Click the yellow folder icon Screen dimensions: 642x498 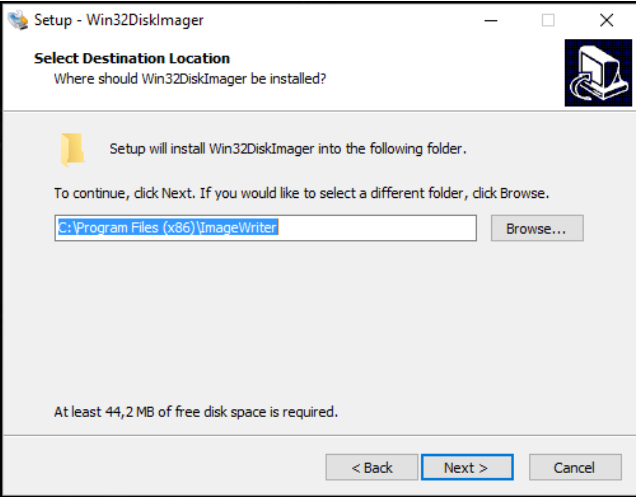click(72, 149)
